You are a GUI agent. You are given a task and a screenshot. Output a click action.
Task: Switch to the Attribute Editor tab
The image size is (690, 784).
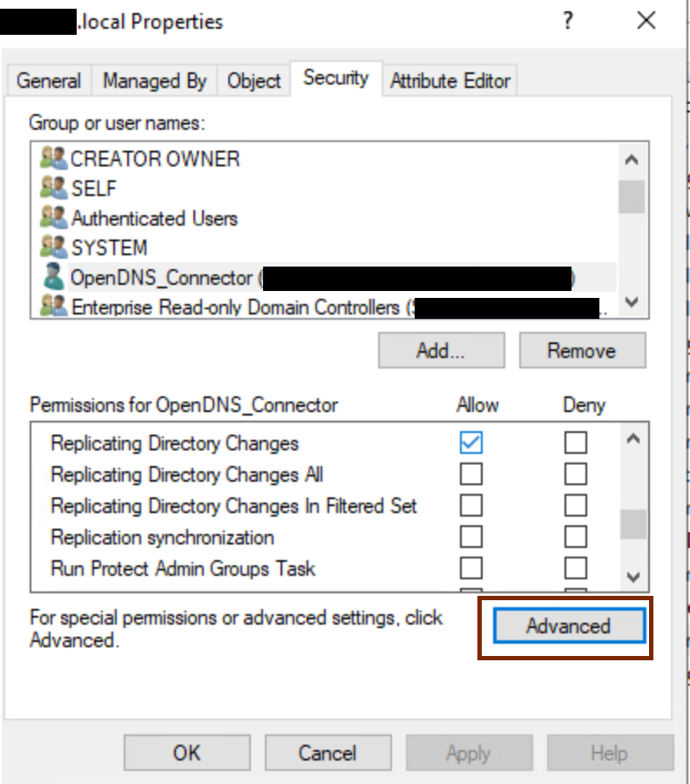coord(450,80)
